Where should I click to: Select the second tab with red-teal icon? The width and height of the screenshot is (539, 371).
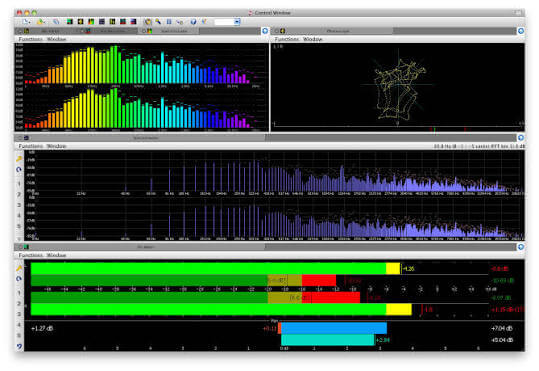coord(108,31)
